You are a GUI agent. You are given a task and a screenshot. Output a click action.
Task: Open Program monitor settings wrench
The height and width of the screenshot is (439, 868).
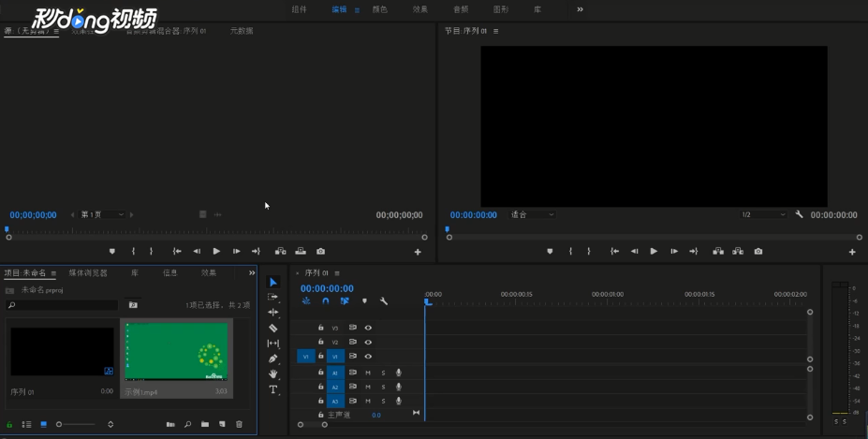[799, 214]
